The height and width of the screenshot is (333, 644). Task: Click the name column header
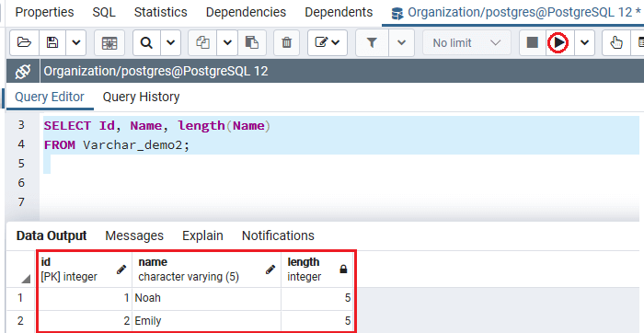[207, 270]
